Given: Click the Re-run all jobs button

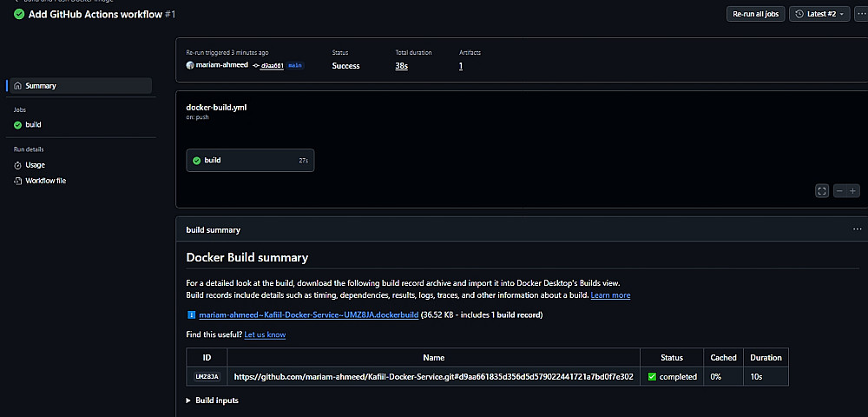Looking at the screenshot, I should point(754,14).
